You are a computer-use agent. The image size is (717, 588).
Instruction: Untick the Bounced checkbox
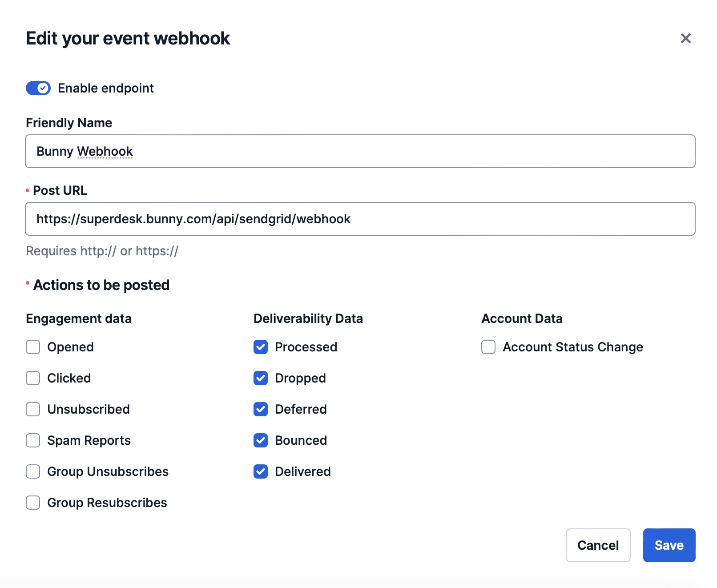(x=261, y=440)
